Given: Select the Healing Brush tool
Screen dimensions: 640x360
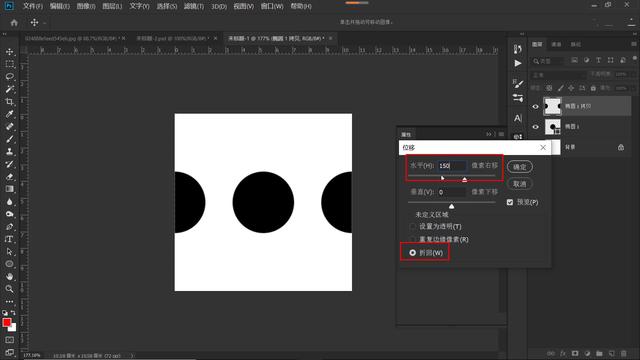Looking at the screenshot, I should [x=9, y=127].
